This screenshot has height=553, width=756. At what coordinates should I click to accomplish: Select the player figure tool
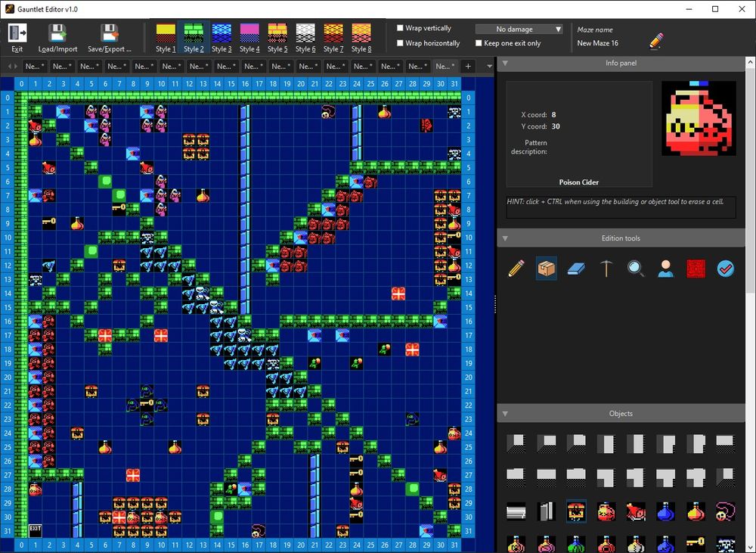(x=666, y=269)
